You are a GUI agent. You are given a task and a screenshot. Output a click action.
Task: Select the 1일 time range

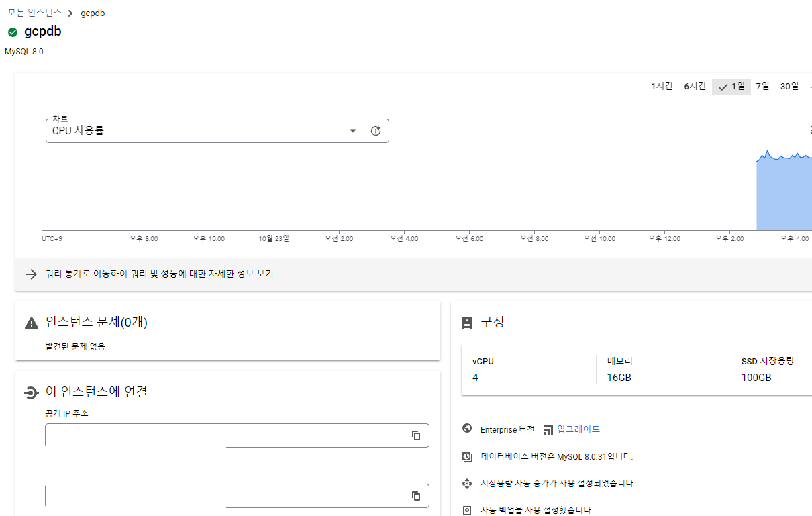731,87
